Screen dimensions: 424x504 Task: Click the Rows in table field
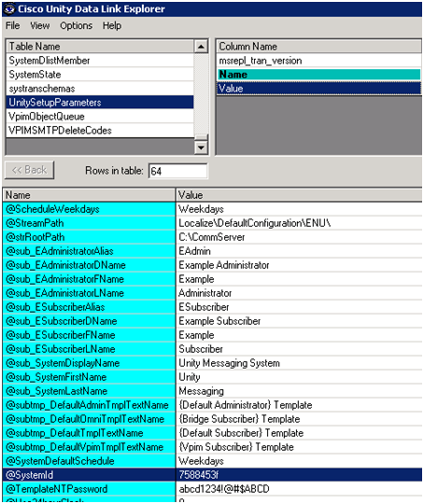(x=177, y=171)
